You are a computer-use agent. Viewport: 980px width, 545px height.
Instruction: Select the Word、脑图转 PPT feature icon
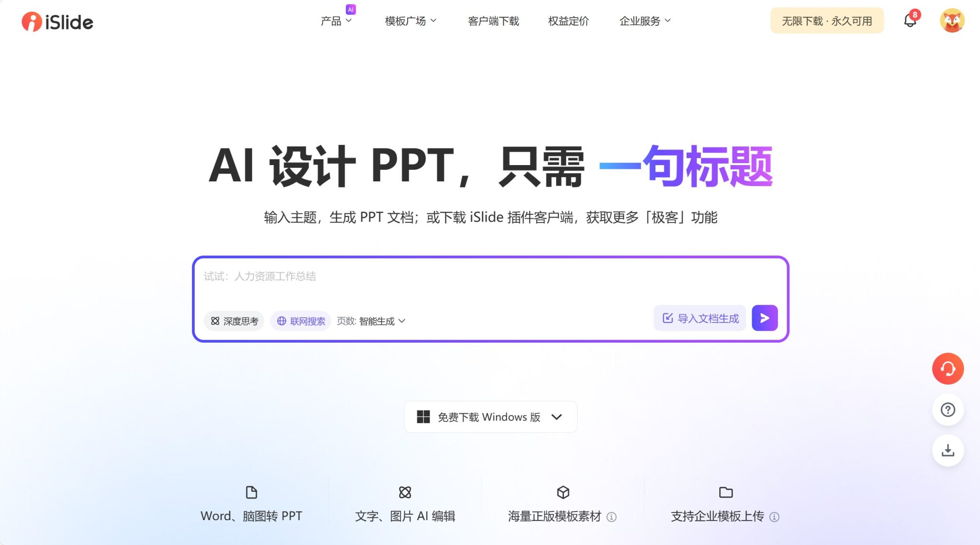click(x=251, y=492)
